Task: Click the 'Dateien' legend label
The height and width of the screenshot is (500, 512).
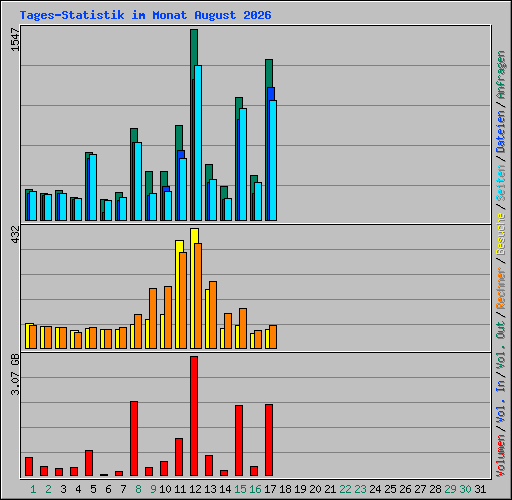Action: pyautogui.click(x=500, y=131)
